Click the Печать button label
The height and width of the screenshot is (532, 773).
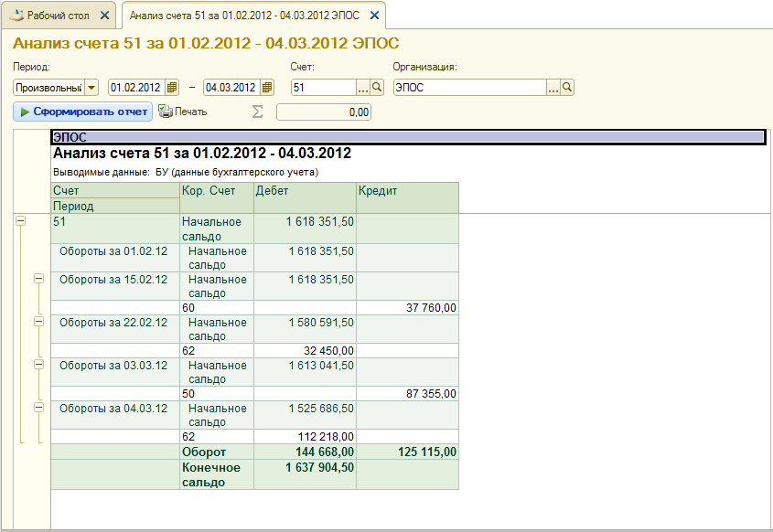(x=191, y=112)
